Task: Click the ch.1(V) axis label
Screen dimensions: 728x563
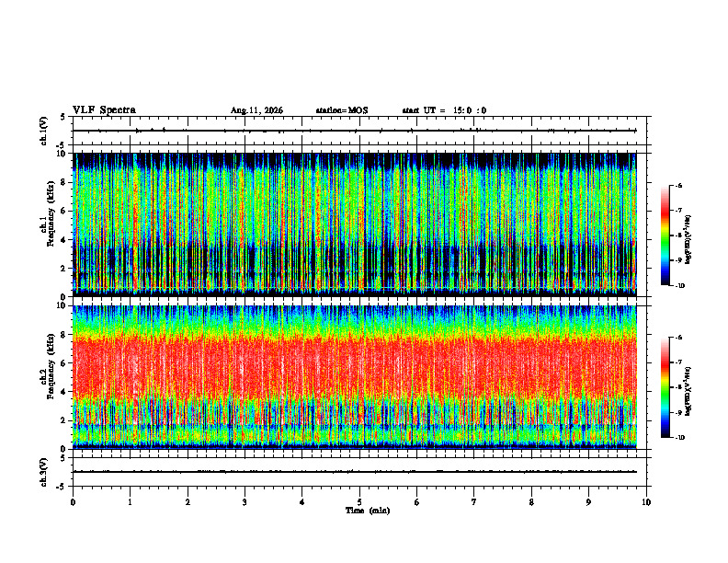Action: 44,131
